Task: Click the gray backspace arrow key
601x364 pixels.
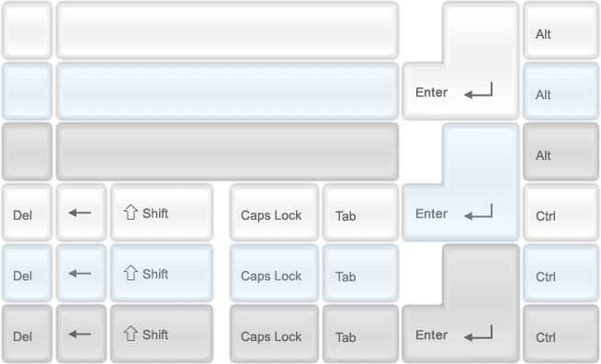Action: click(x=81, y=334)
